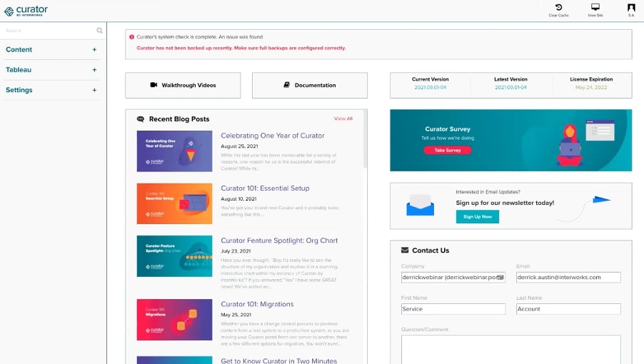Viewport: 644px width, 364px height.
Task: Expand the Content menu plus sign
Action: pos(94,50)
